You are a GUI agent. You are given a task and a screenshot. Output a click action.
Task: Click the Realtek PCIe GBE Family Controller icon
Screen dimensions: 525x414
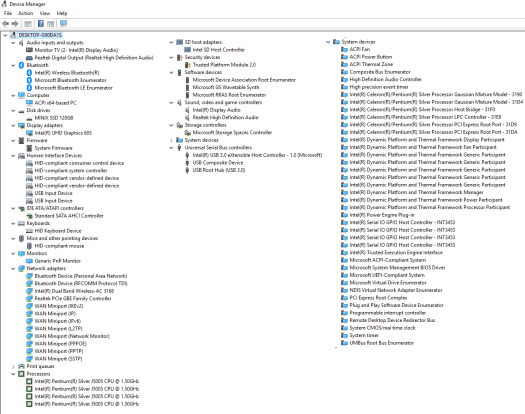[x=29, y=298]
